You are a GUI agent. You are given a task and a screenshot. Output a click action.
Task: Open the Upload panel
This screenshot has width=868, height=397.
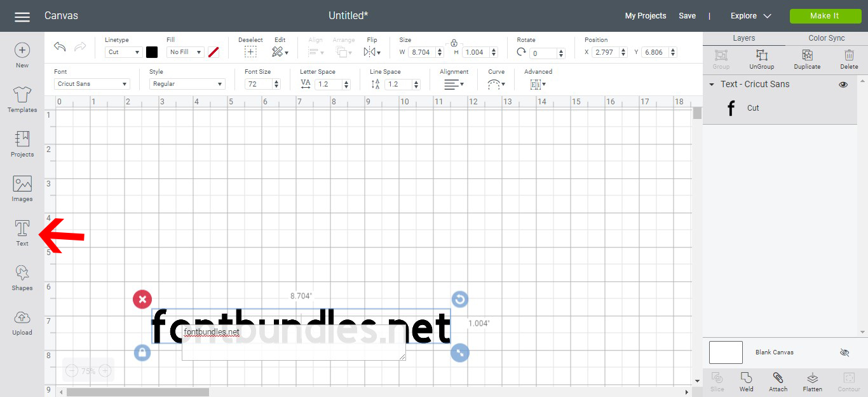coord(22,323)
